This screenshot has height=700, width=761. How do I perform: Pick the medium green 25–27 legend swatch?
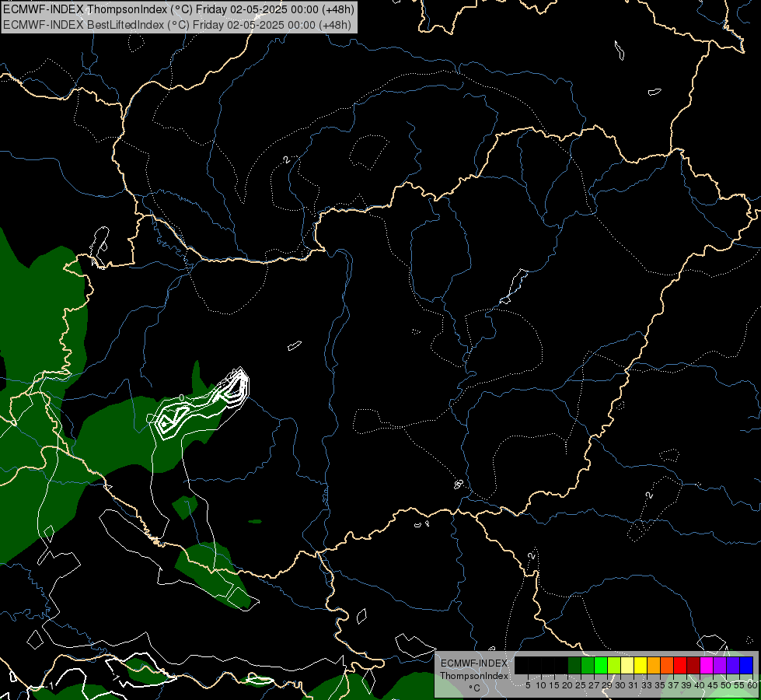(588, 666)
